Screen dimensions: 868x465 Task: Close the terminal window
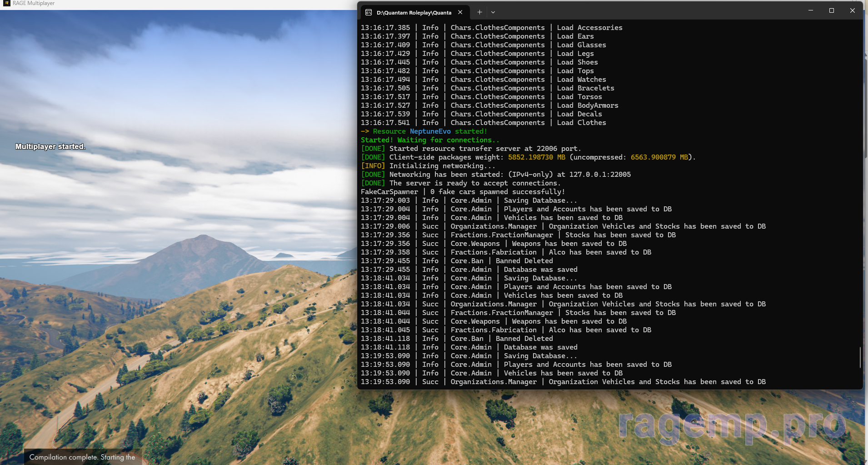(x=852, y=10)
